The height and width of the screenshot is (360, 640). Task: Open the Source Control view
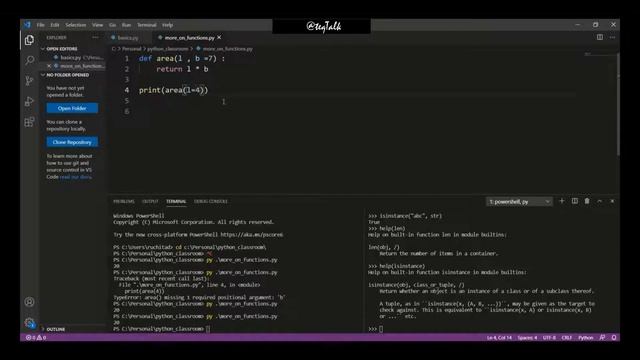click(29, 80)
